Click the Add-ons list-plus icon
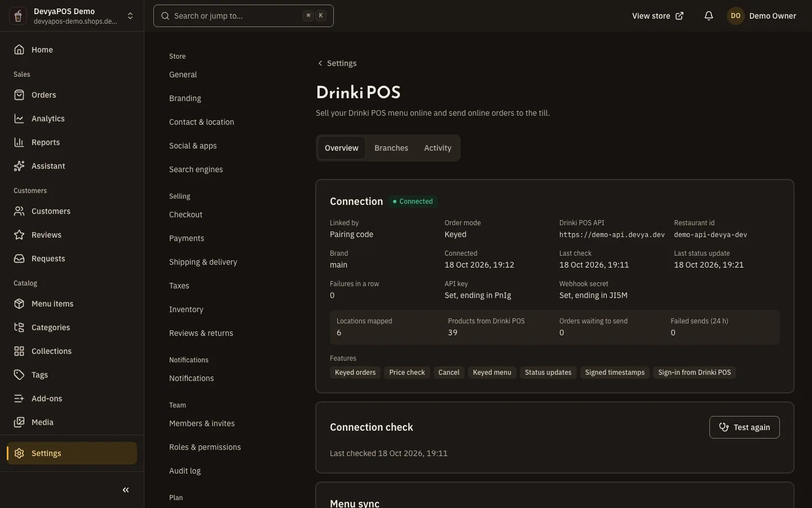 coord(19,398)
